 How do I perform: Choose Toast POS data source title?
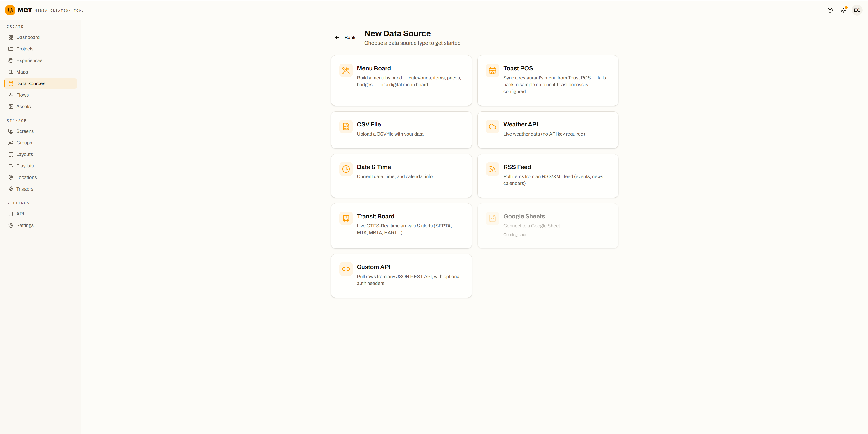(x=518, y=69)
